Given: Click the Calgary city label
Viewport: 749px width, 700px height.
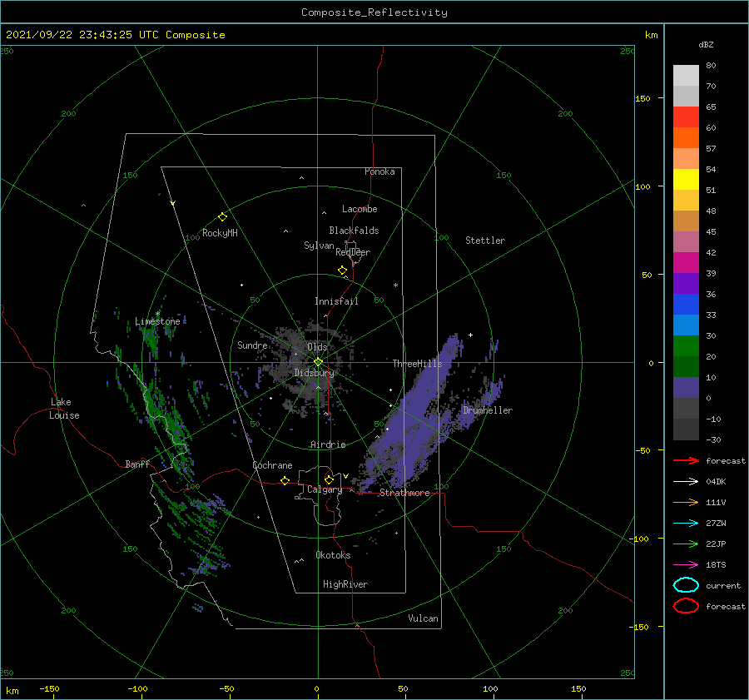Looking at the screenshot, I should tap(325, 489).
